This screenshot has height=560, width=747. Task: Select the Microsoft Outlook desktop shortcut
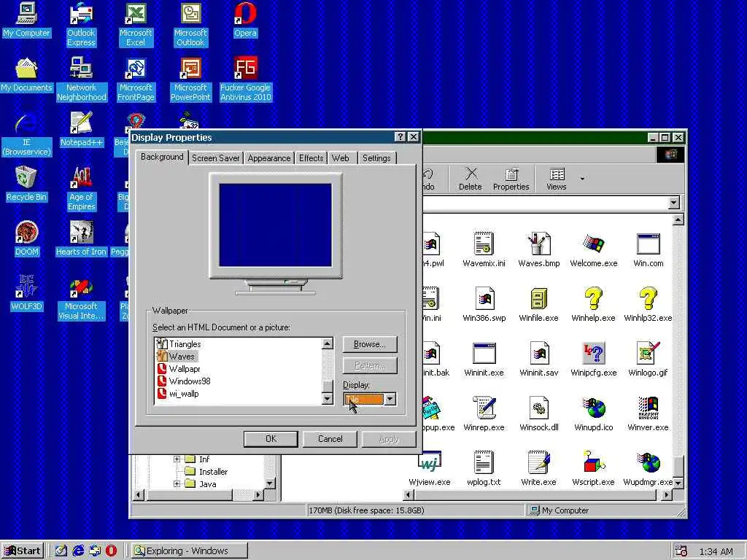(190, 24)
